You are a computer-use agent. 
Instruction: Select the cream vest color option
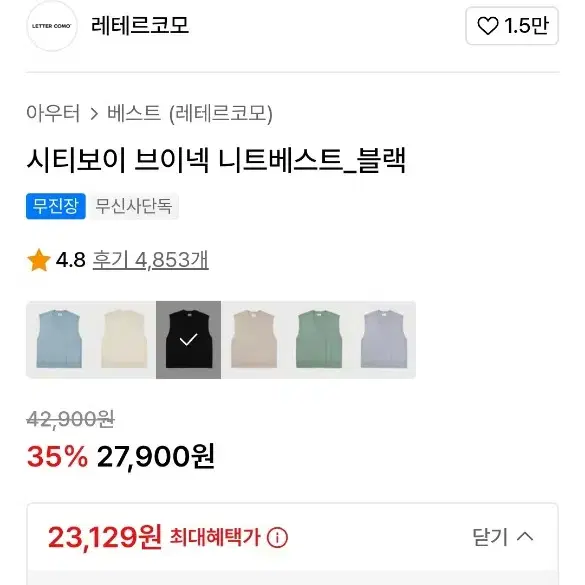click(124, 340)
